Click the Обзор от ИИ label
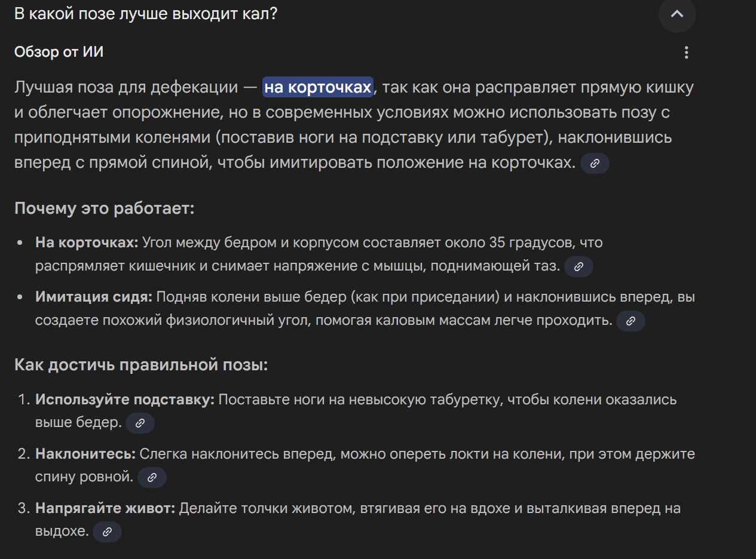The height and width of the screenshot is (559, 756). pos(59,52)
